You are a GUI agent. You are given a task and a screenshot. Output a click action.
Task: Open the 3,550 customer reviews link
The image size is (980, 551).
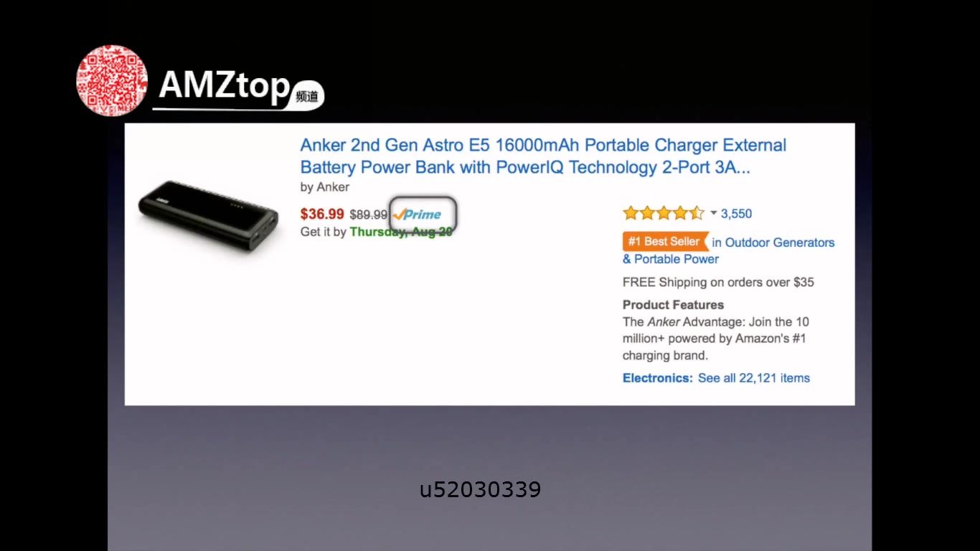tap(736, 214)
